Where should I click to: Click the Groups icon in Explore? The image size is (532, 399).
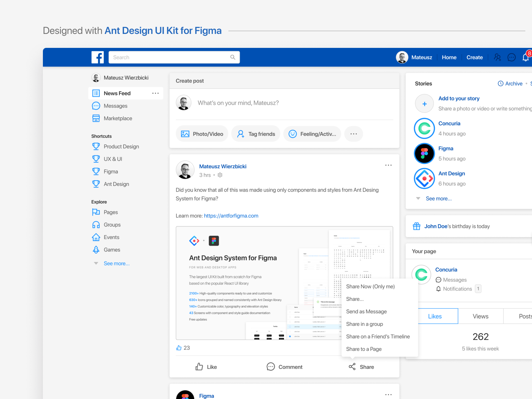click(x=96, y=225)
